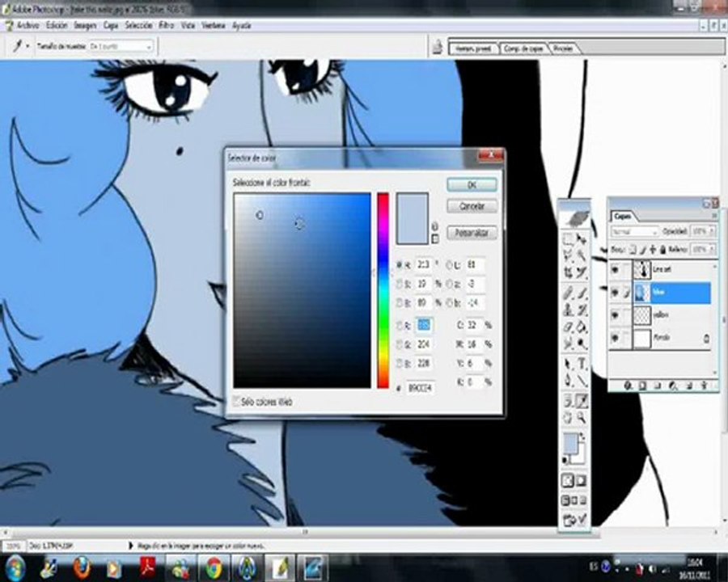Viewport: 728px width, 582px height.
Task: Select the Hand tool
Action: 568,418
